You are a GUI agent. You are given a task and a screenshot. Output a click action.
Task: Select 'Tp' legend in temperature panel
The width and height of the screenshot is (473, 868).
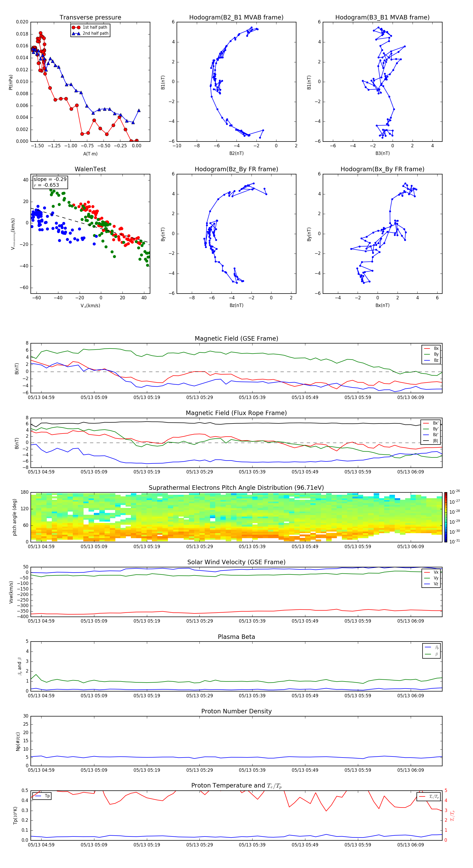coord(42,796)
